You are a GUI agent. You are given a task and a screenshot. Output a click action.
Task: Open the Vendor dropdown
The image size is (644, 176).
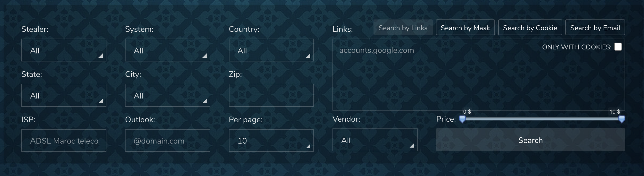coord(375,140)
